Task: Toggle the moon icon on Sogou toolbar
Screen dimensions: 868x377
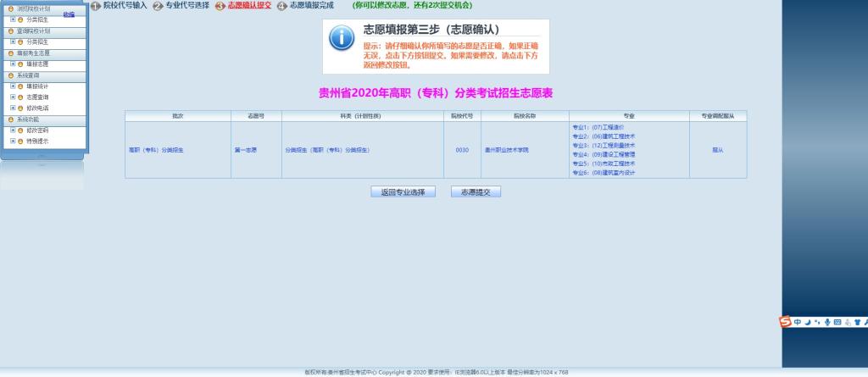Action: tap(807, 322)
